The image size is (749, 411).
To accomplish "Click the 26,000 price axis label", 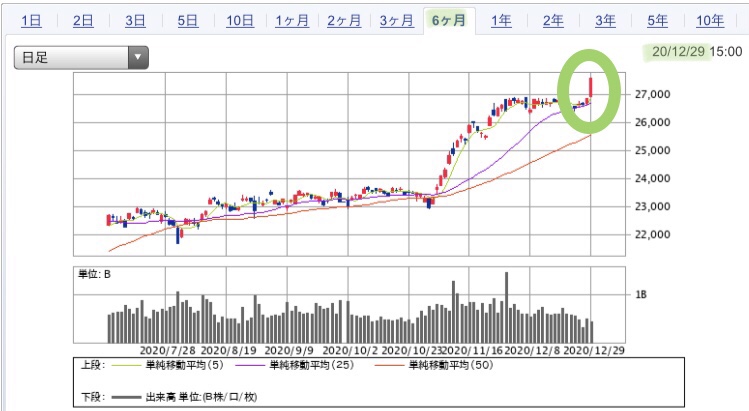I will click(652, 122).
